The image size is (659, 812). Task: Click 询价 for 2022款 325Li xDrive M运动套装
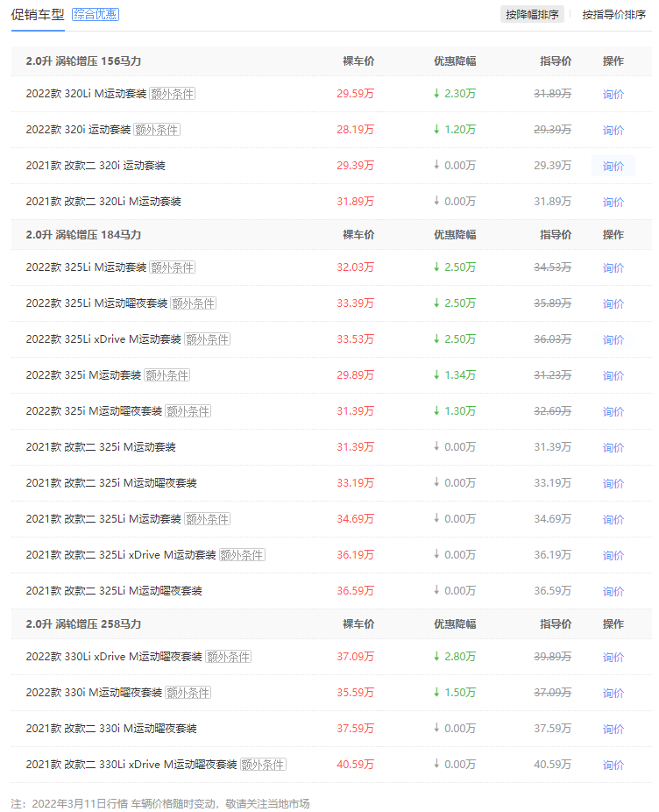pyautogui.click(x=613, y=339)
